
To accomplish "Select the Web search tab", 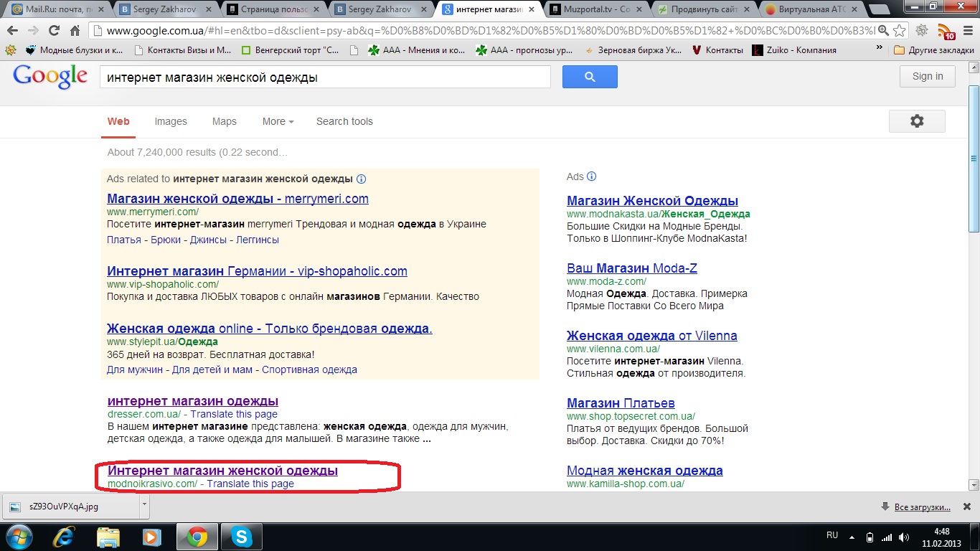I will point(118,121).
